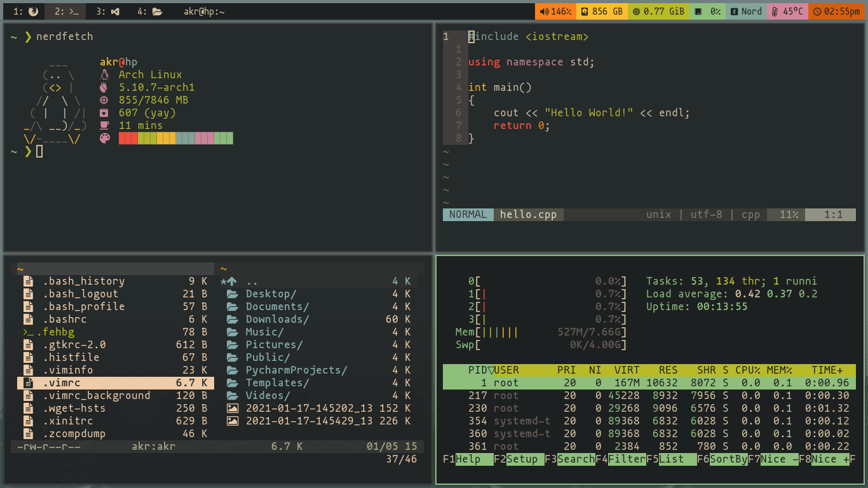
Task: Click the 11% position indicator in vim
Action: (x=786, y=214)
